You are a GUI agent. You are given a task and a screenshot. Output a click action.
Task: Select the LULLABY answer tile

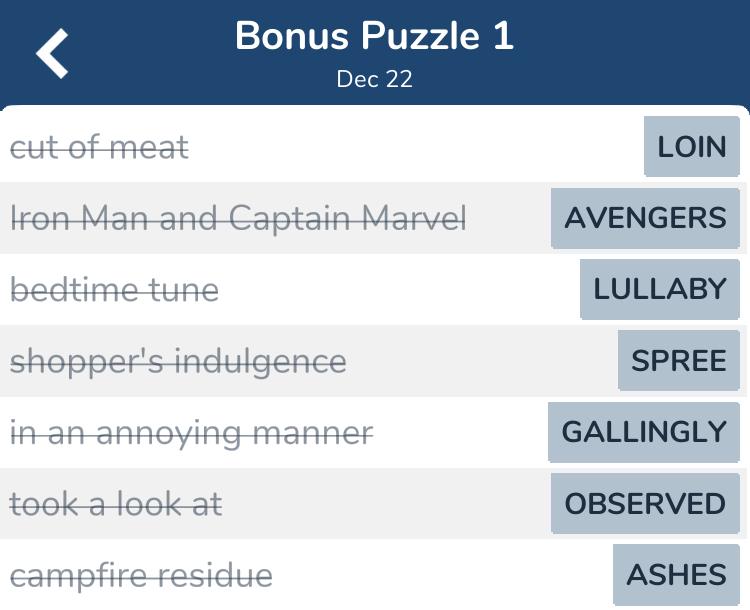click(x=660, y=289)
